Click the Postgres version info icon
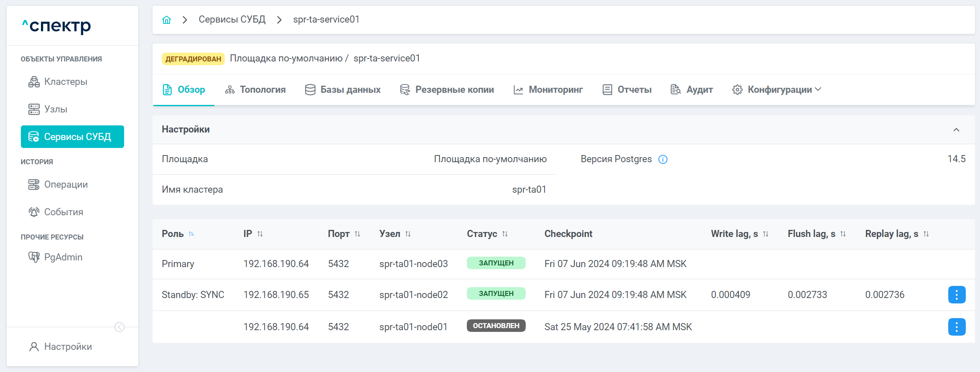980x372 pixels. [663, 159]
